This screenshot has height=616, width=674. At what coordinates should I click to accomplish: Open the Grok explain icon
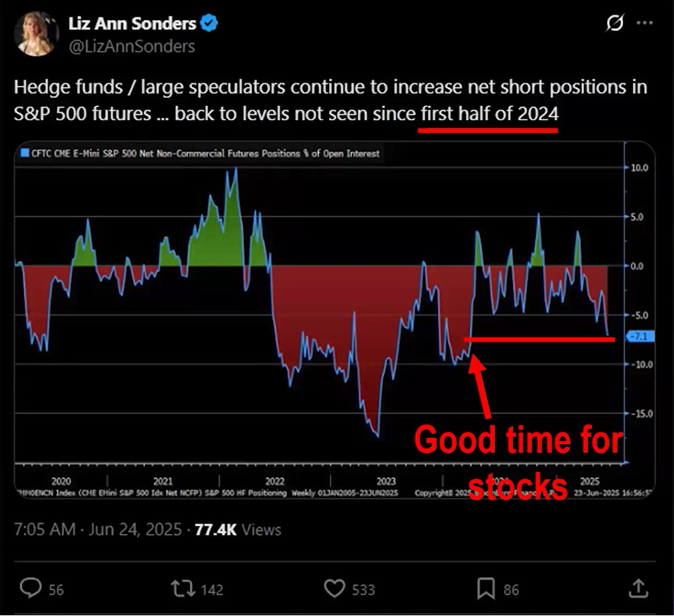[x=615, y=23]
